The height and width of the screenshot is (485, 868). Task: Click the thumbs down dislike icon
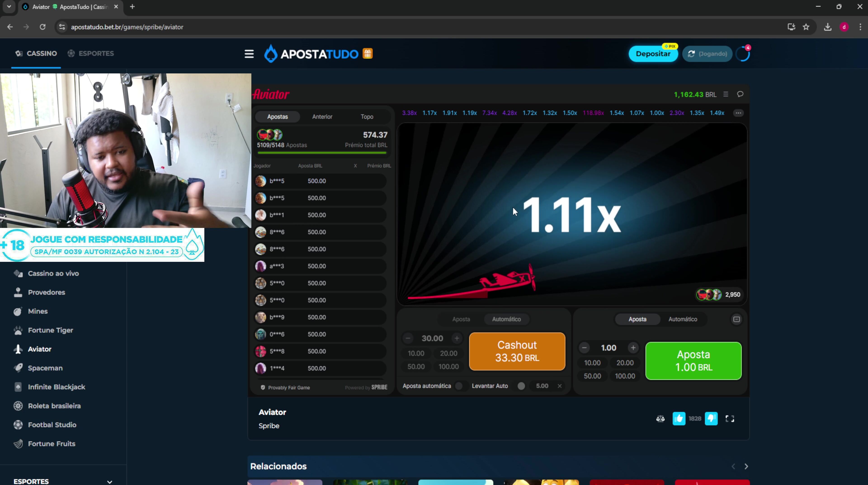click(711, 419)
